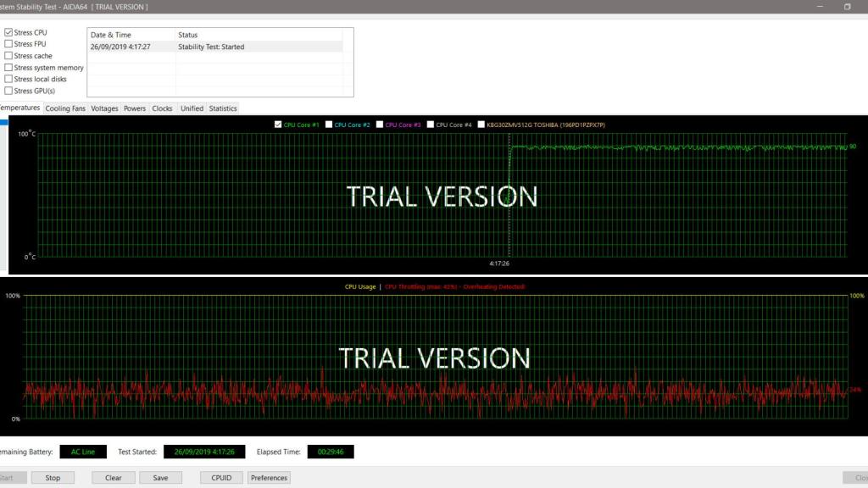
Task: View the Statistics tab
Action: click(x=223, y=108)
